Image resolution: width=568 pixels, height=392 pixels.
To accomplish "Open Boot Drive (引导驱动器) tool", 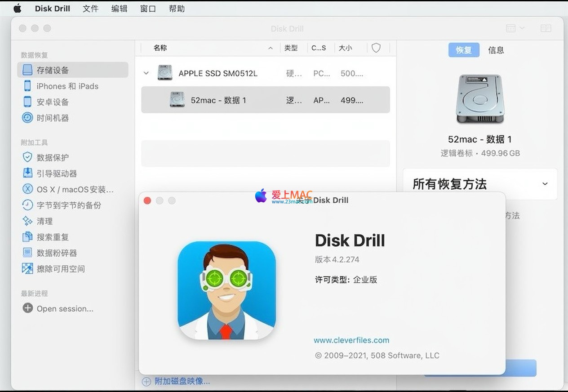I will [x=57, y=174].
